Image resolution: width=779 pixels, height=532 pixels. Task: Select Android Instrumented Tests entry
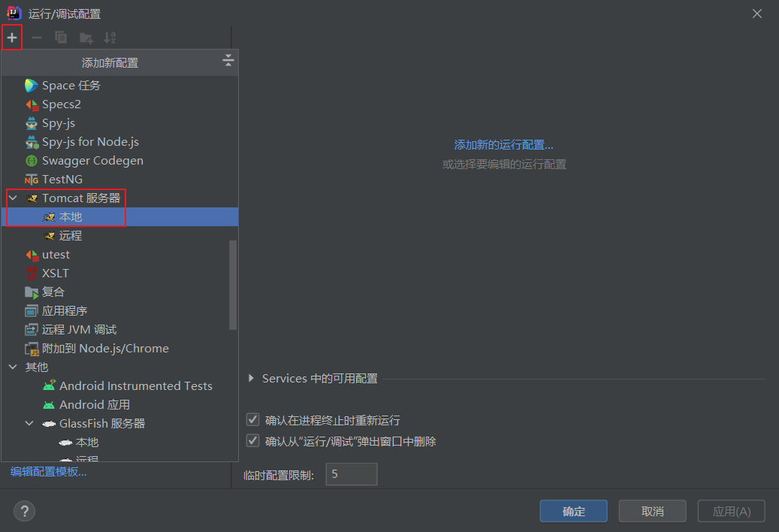coord(119,386)
